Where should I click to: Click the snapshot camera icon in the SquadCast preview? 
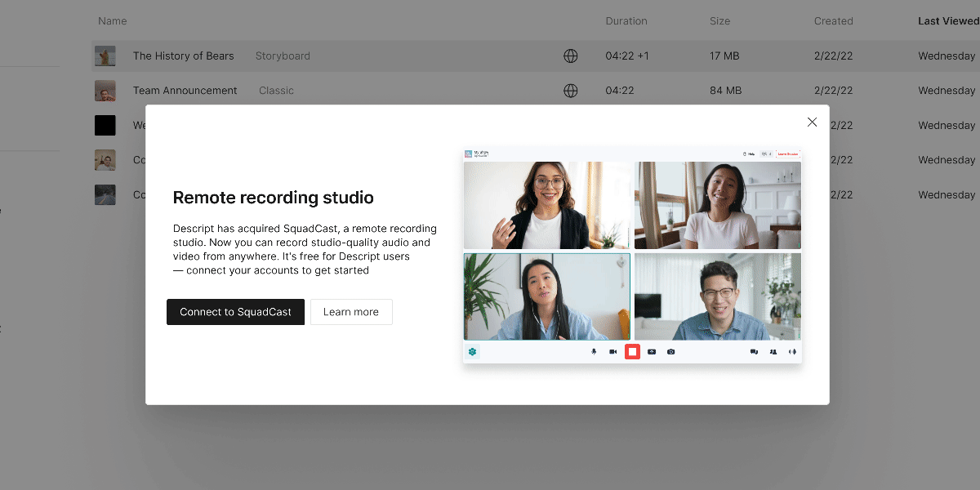tap(670, 352)
